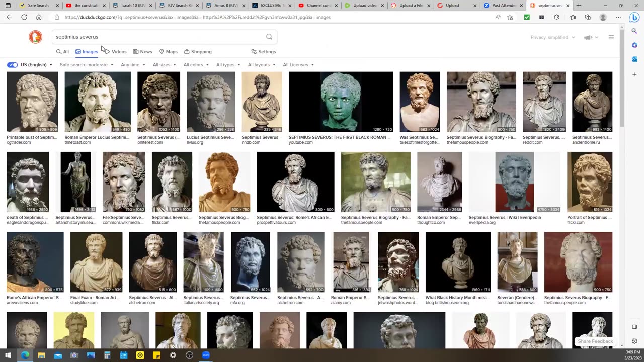The width and height of the screenshot is (644, 362).
Task: Open browser home page
Action: click(x=39, y=17)
